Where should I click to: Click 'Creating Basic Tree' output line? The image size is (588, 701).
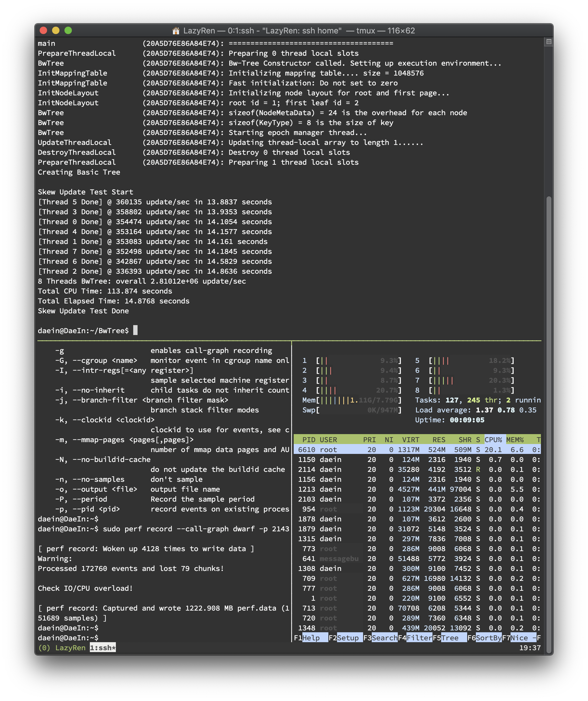pos(79,172)
